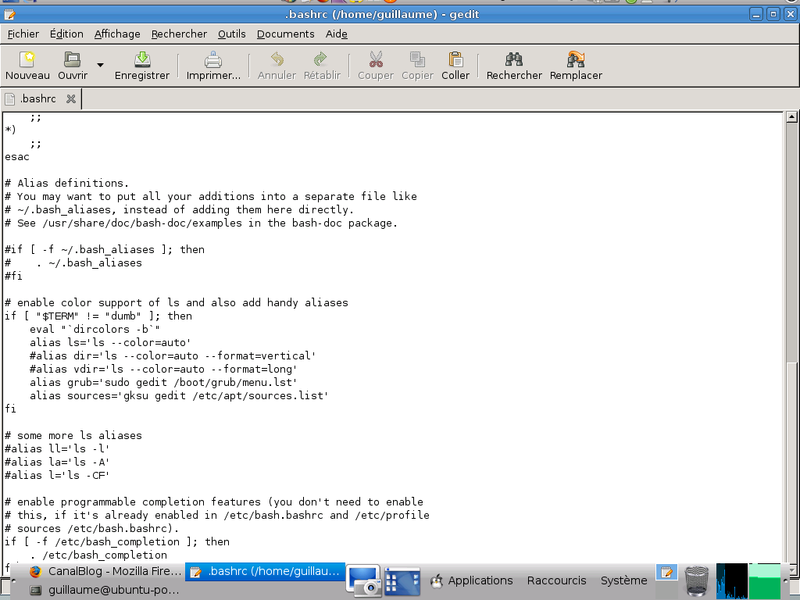The image size is (800, 600).
Task: Switch to guillaume@ubuntu terminal taskbar window
Action: click(105, 590)
